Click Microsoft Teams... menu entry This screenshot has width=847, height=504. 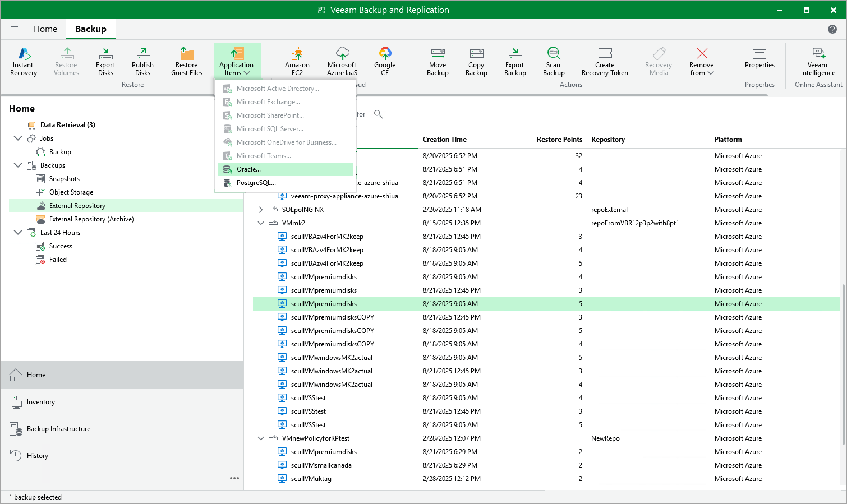286,156
